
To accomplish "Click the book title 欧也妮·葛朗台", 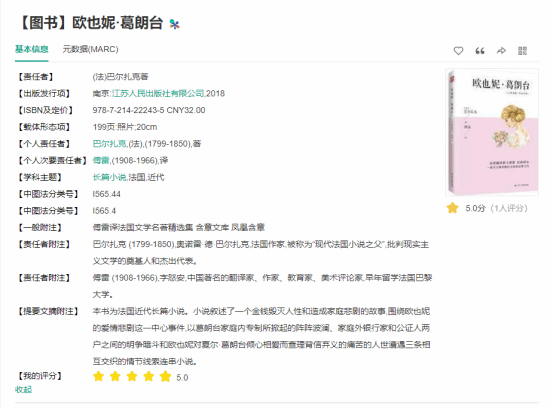I will tap(117, 23).
